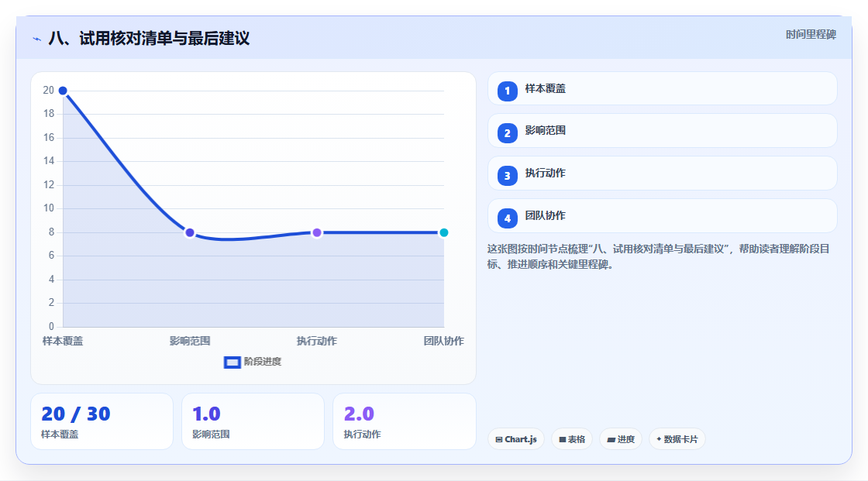The width and height of the screenshot is (868, 481).
Task: Open the 20 / 30 样本覆盖 stat card
Action: pos(102,421)
